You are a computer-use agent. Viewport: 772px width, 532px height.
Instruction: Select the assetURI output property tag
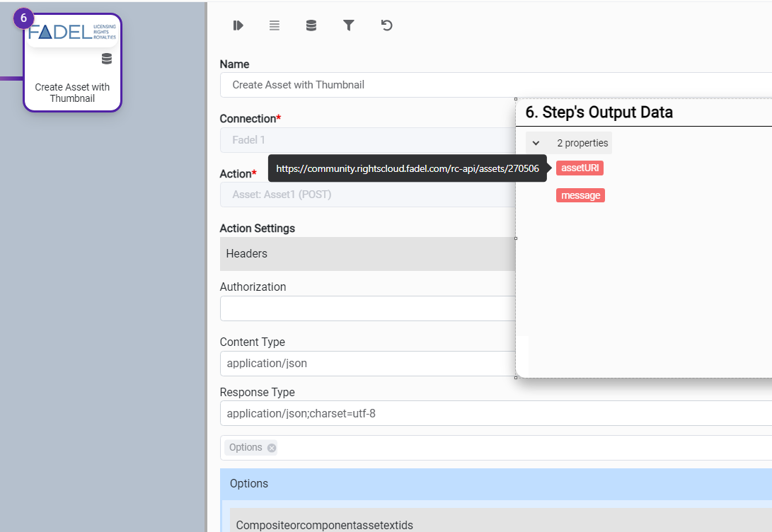[x=580, y=168]
